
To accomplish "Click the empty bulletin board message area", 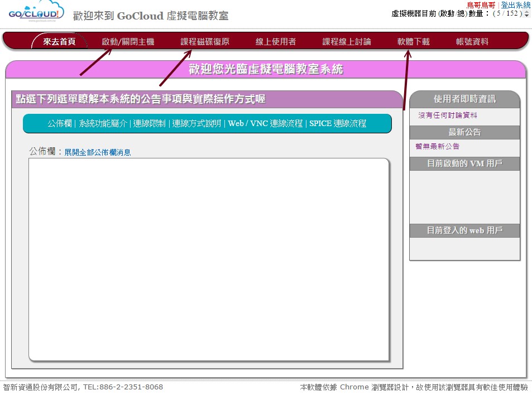I will (209, 259).
